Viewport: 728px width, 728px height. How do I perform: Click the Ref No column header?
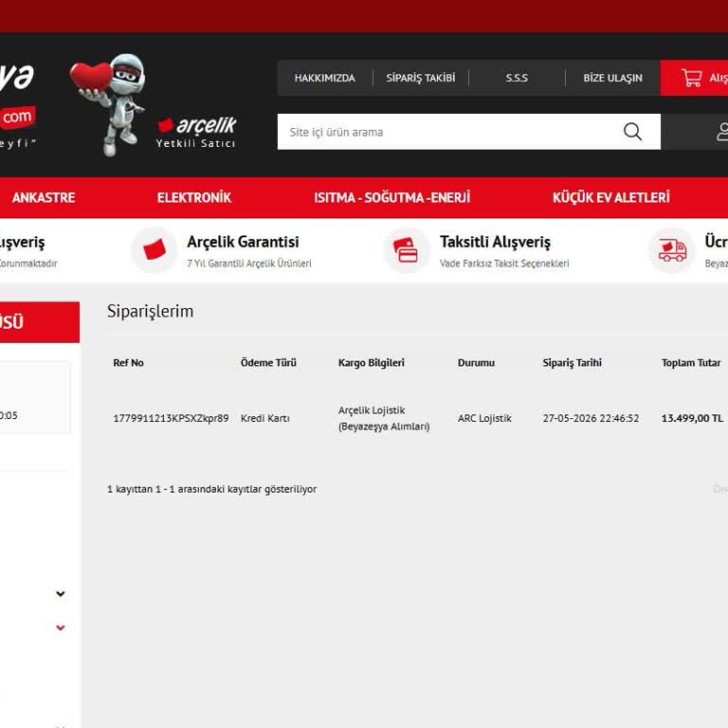129,363
